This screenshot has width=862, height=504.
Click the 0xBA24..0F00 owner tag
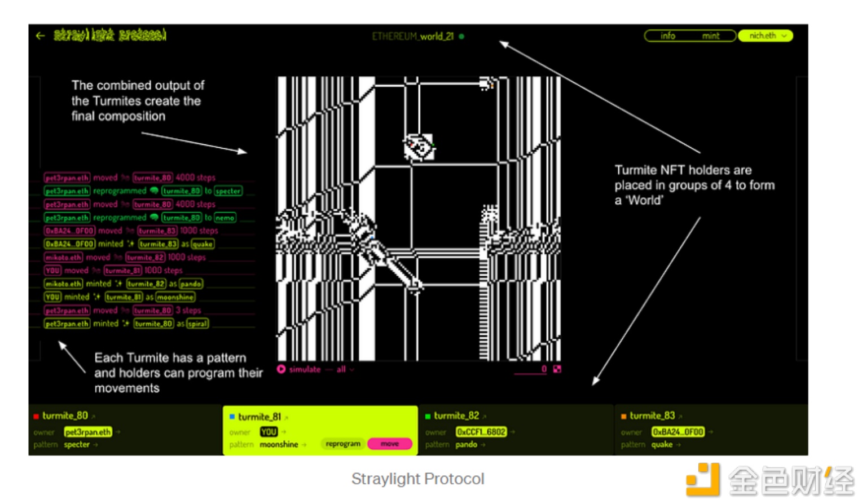(678, 432)
